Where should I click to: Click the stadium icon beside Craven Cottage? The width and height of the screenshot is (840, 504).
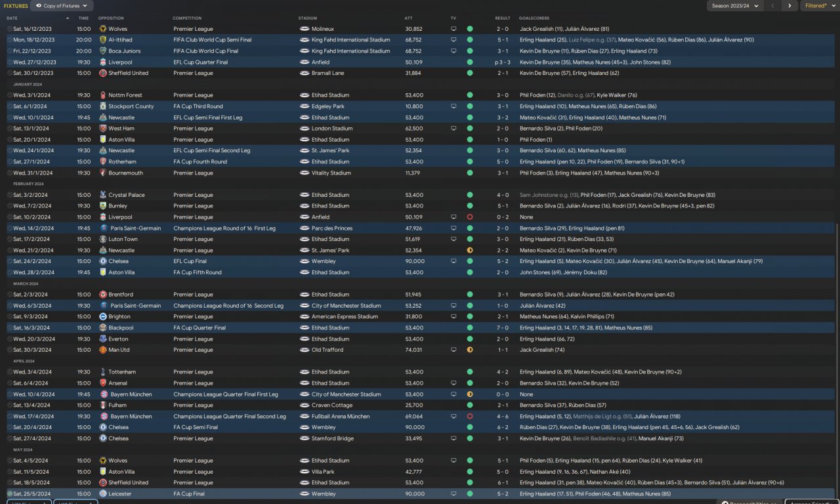click(304, 406)
